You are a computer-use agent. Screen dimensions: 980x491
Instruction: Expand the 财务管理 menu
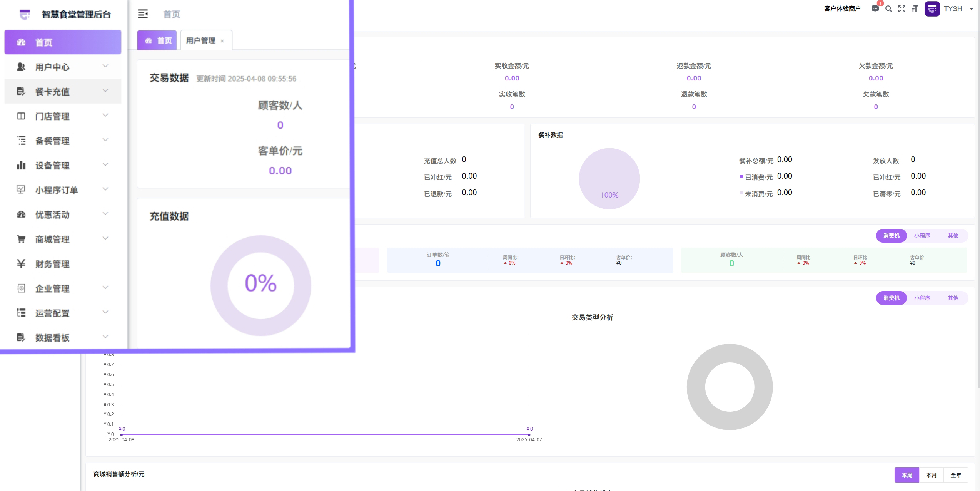[x=52, y=264]
